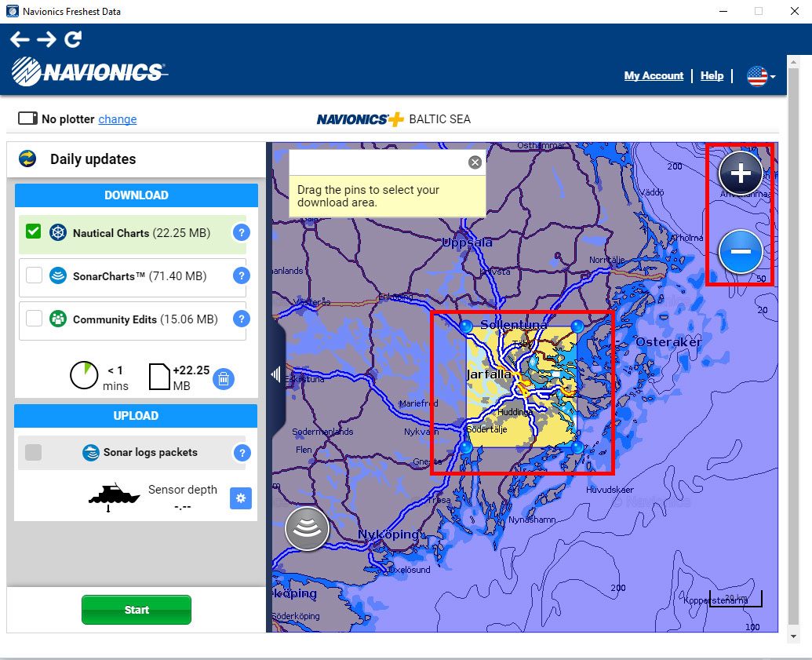Click the Navionics+ Baltic Sea title
Viewport: 812px width, 660px height.
click(394, 119)
